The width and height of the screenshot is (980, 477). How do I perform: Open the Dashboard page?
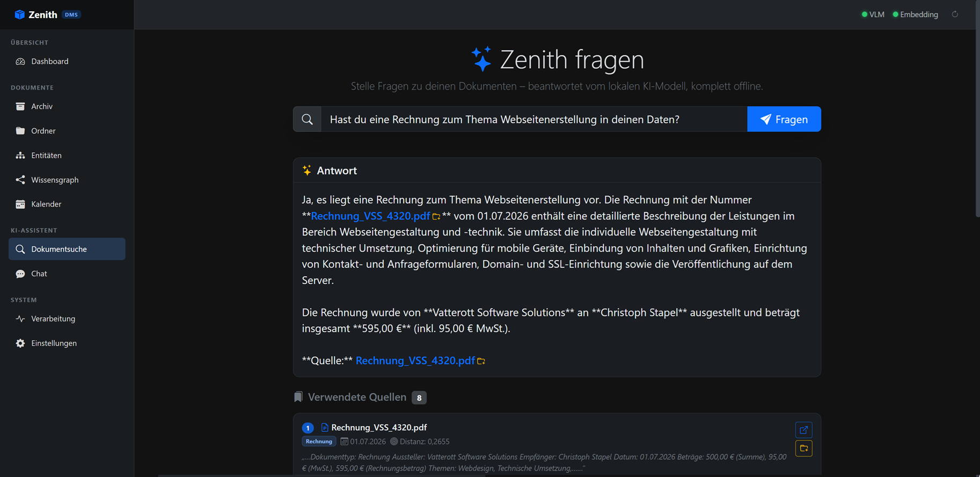coord(67,61)
